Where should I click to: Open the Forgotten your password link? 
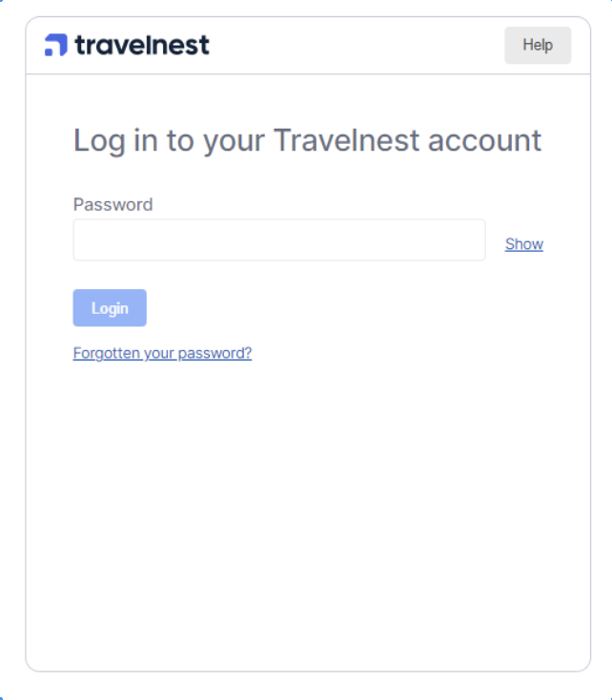coord(162,353)
